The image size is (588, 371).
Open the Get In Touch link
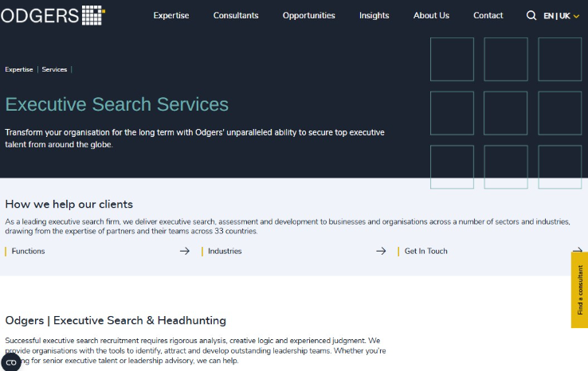[x=425, y=251]
